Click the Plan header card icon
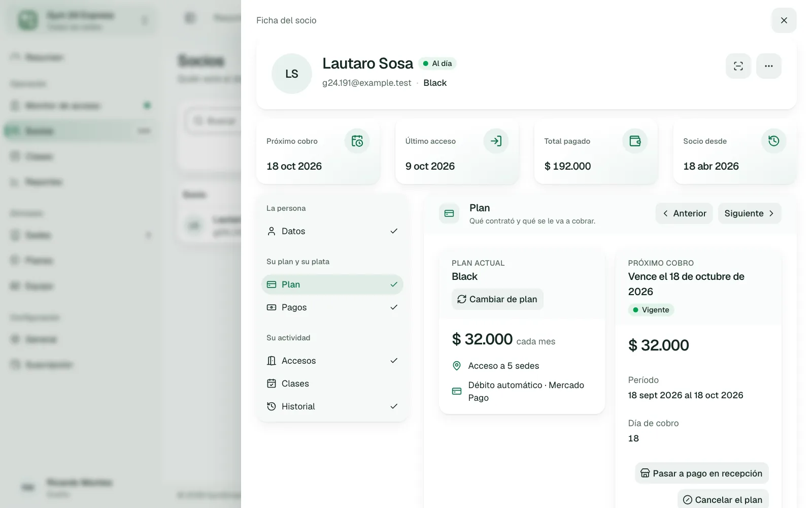The width and height of the screenshot is (812, 508). (449, 213)
